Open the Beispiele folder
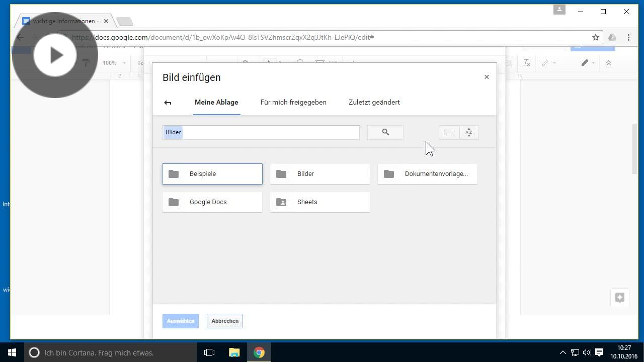Image resolution: width=644 pixels, height=362 pixels. click(x=212, y=173)
